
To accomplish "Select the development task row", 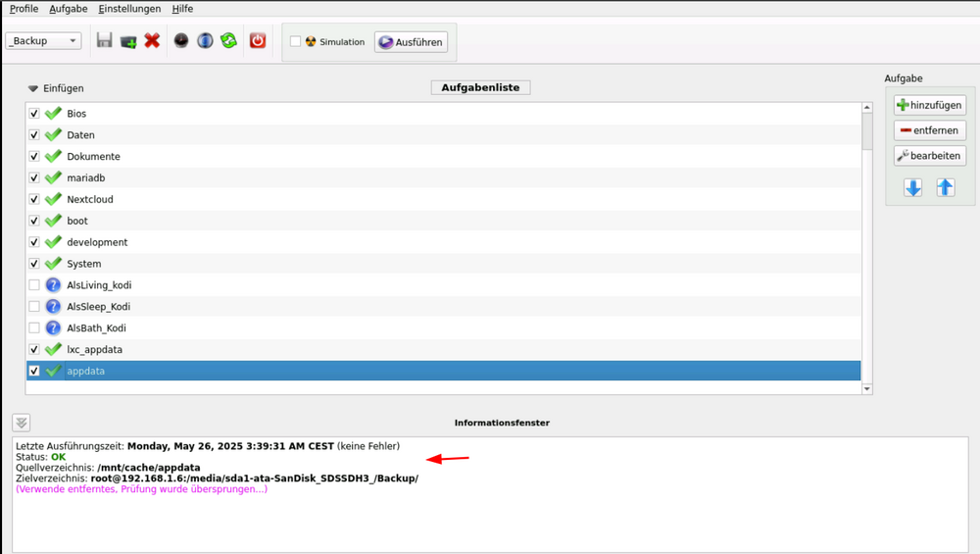I will click(443, 242).
